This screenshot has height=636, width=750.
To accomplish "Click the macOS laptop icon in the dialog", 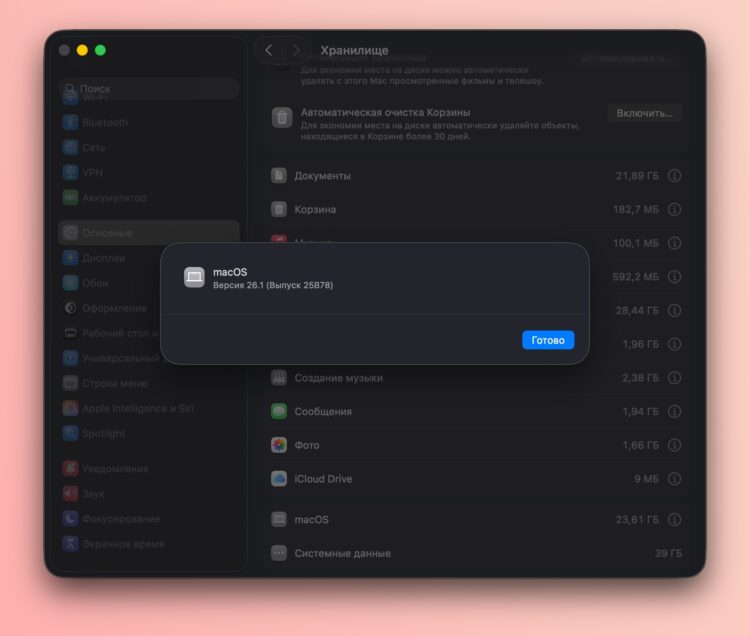I will [x=194, y=277].
